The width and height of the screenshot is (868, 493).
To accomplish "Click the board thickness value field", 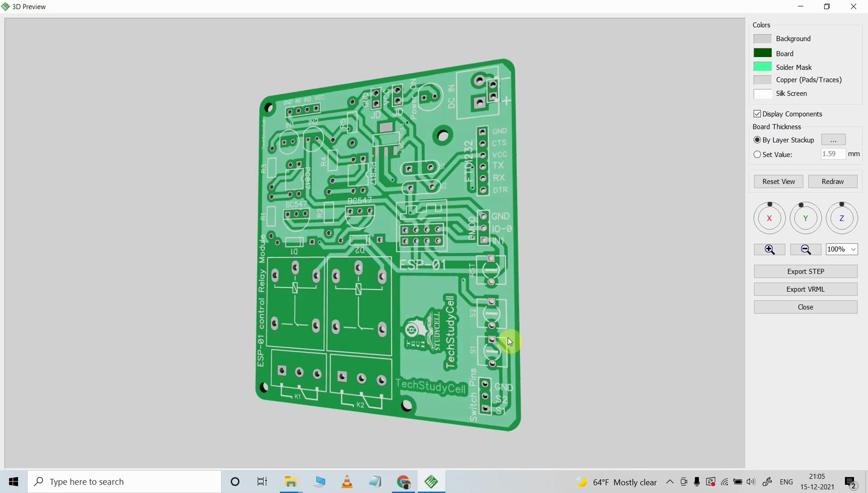I will (x=834, y=154).
